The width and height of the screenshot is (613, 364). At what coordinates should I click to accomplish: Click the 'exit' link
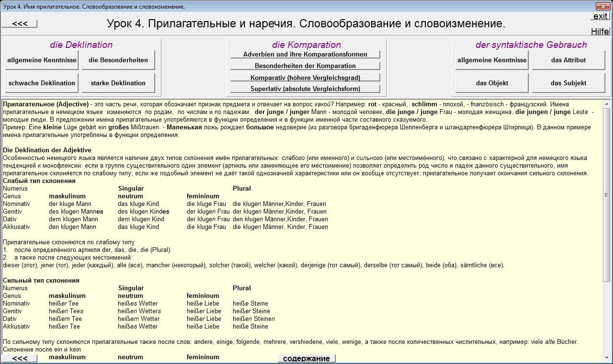click(600, 16)
